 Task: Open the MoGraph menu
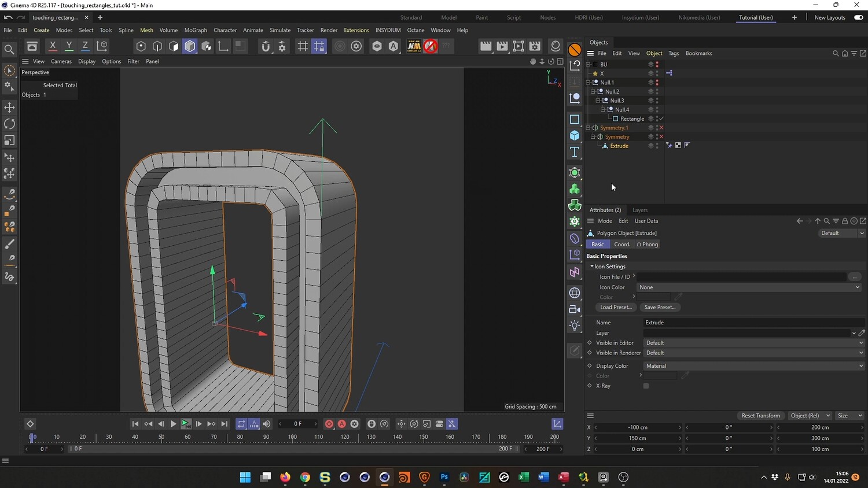195,30
